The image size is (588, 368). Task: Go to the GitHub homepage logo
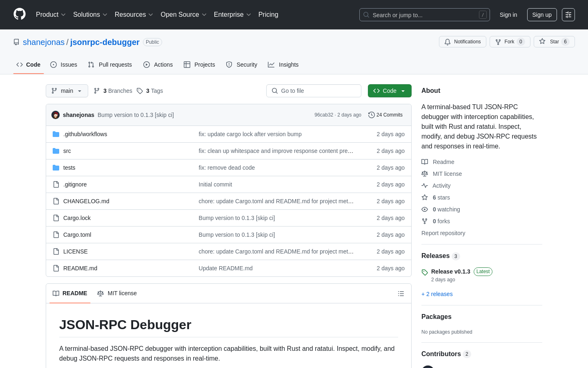(x=20, y=14)
